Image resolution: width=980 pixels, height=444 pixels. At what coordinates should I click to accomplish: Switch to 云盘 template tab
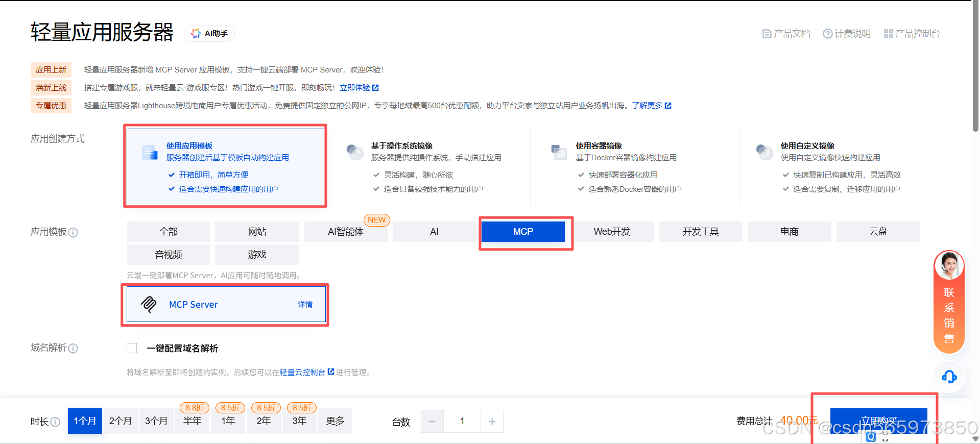878,232
